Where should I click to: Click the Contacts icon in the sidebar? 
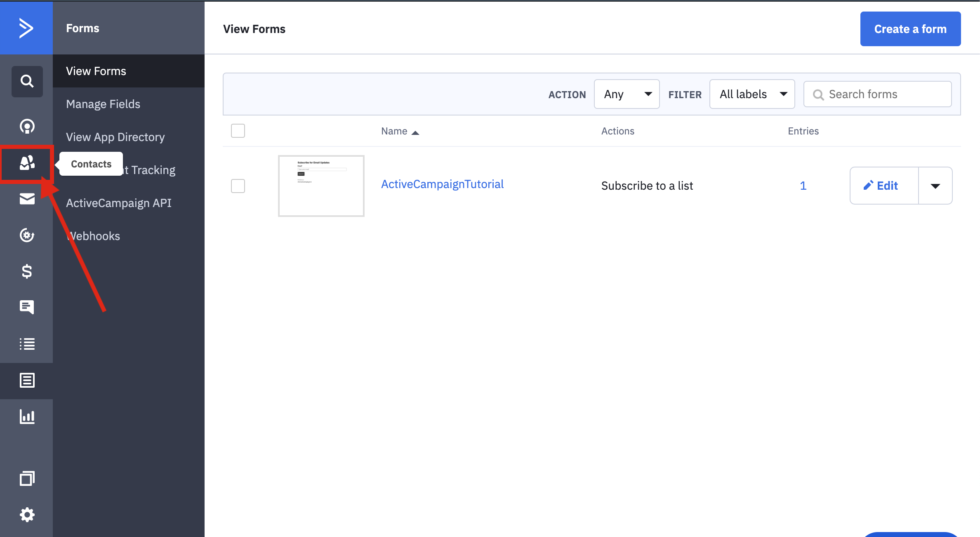pyautogui.click(x=27, y=163)
